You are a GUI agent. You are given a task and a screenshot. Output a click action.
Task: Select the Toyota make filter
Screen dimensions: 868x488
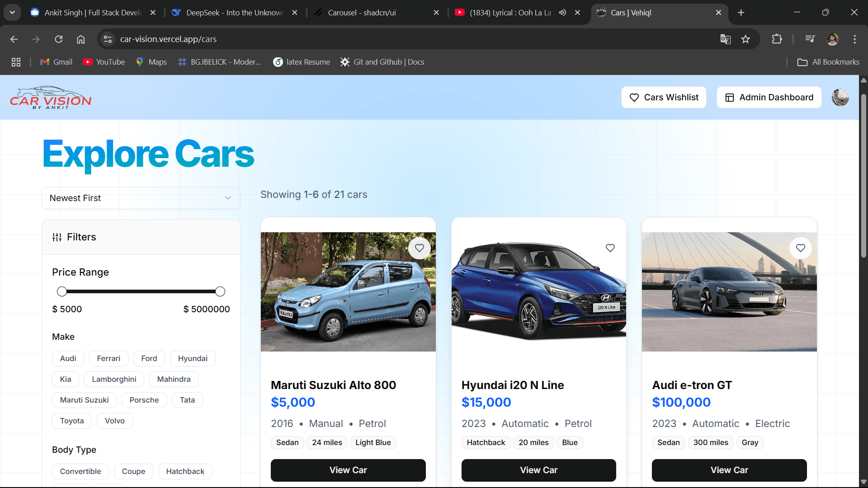[72, 421]
